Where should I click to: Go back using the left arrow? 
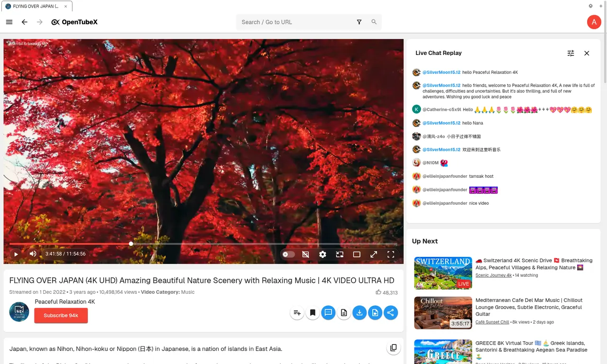tap(25, 22)
